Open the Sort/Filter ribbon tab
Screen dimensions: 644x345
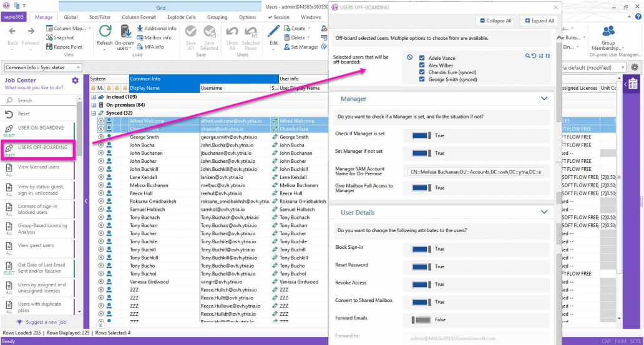(x=100, y=17)
